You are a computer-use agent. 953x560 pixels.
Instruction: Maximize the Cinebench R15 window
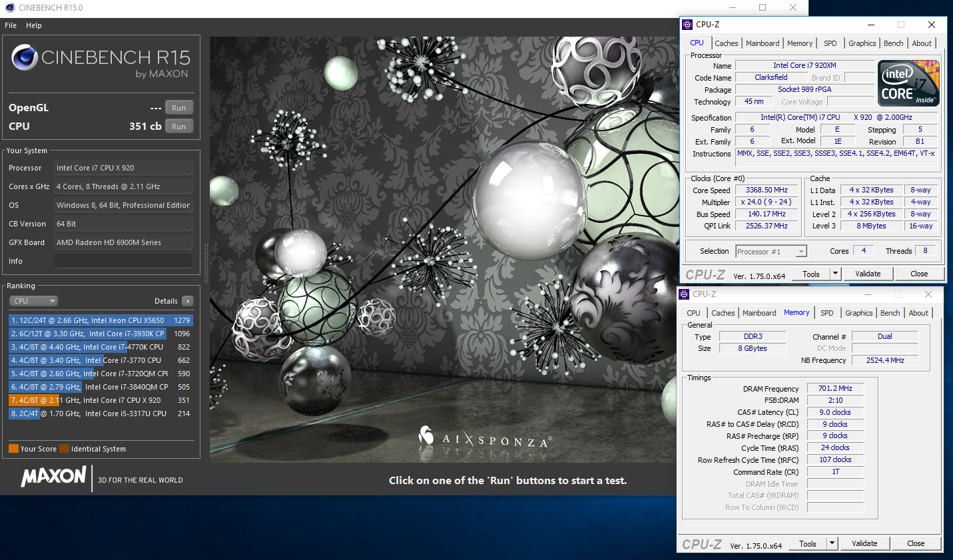(763, 8)
